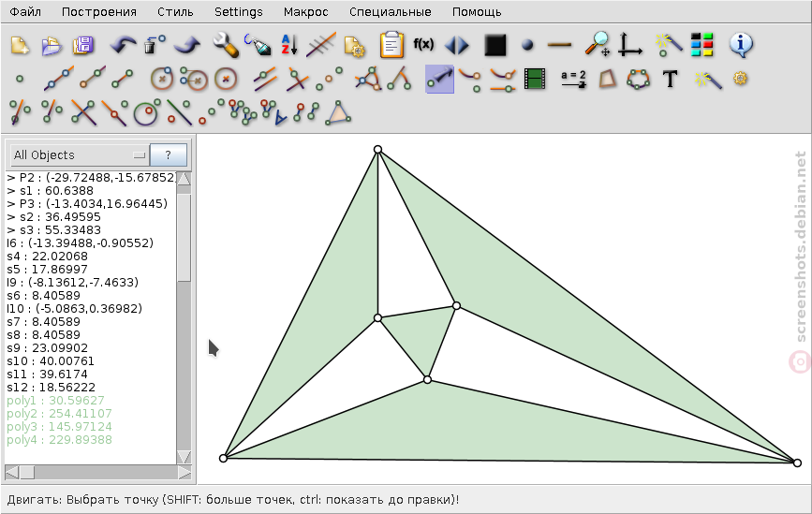The image size is (812, 514).
Task: Select the conic through five points tool
Action: tap(638, 80)
